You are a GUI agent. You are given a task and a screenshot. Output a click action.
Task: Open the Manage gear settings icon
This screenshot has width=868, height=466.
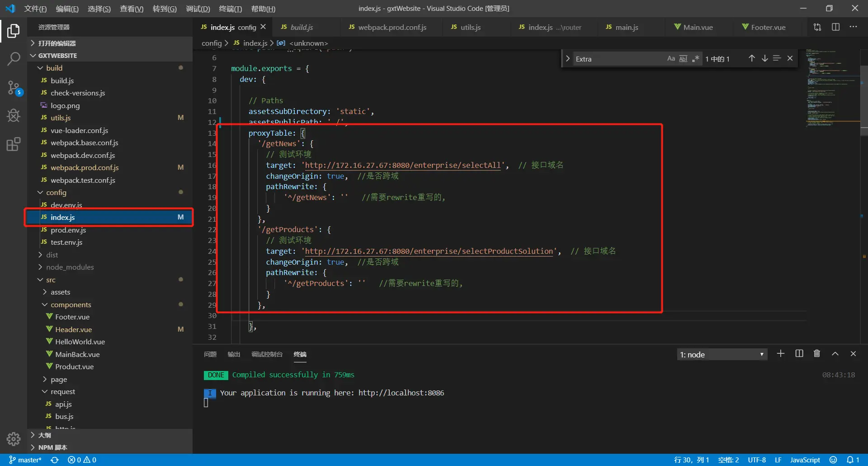[14, 438]
